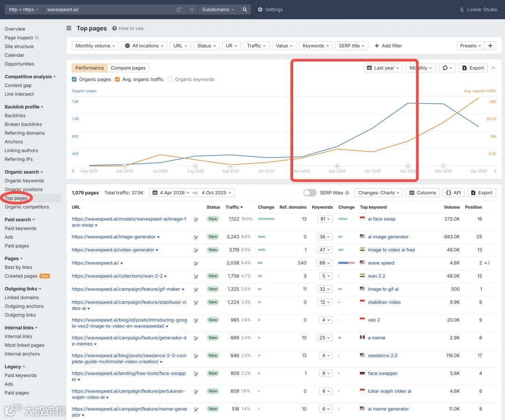Open Looker Studio integration

[x=478, y=10]
